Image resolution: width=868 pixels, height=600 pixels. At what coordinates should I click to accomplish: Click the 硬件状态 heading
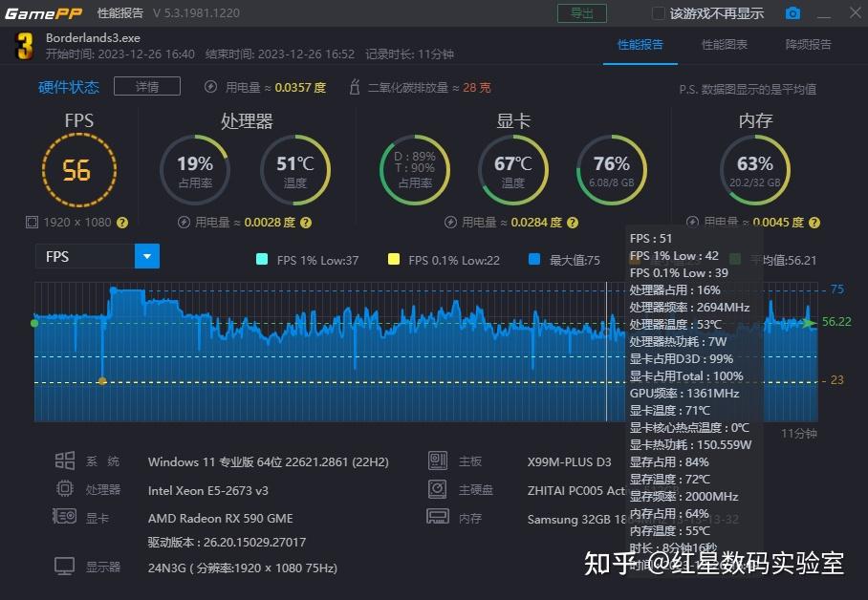click(x=69, y=87)
